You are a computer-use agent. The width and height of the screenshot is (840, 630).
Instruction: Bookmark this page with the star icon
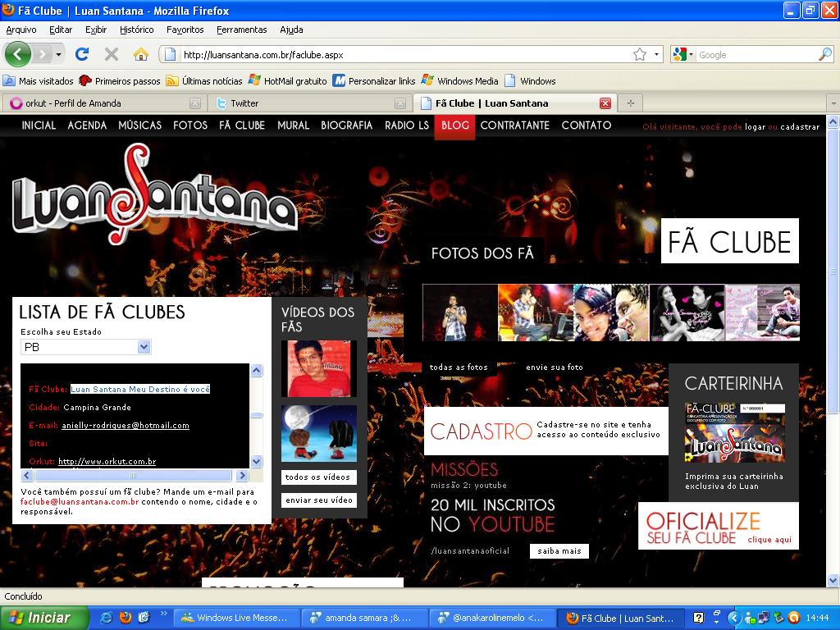point(640,54)
